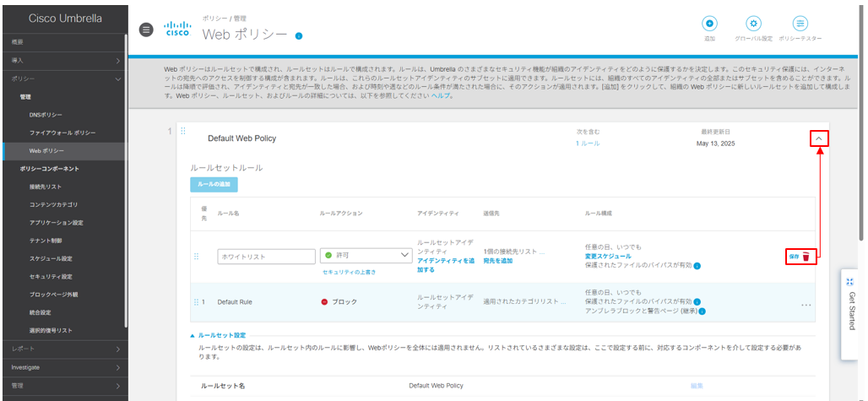This screenshot has height=401, width=868.
Task: Edit the ホワイトリスト rule name field
Action: tap(267, 257)
